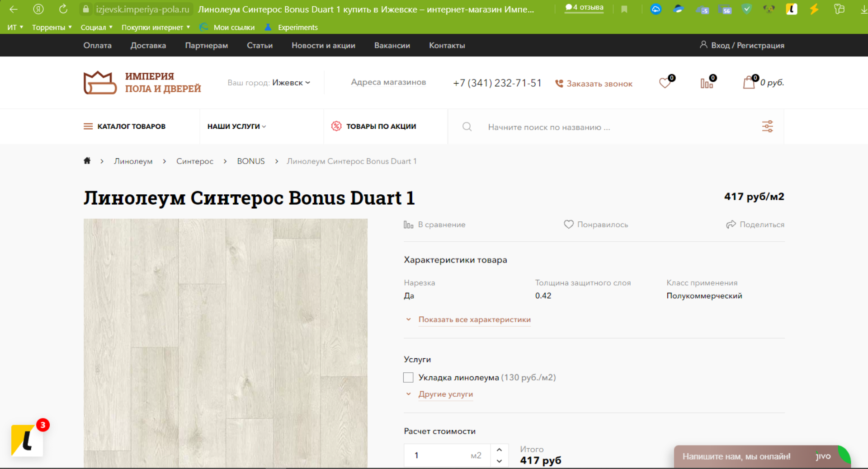This screenshot has height=469, width=868.
Task: Open the Торренты bookmarks folder
Action: (x=52, y=28)
